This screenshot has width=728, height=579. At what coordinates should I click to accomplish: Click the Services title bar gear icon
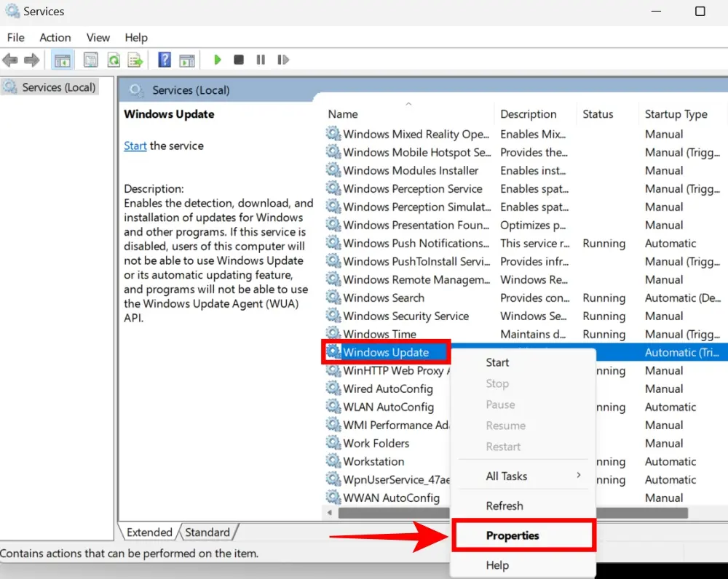12,11
